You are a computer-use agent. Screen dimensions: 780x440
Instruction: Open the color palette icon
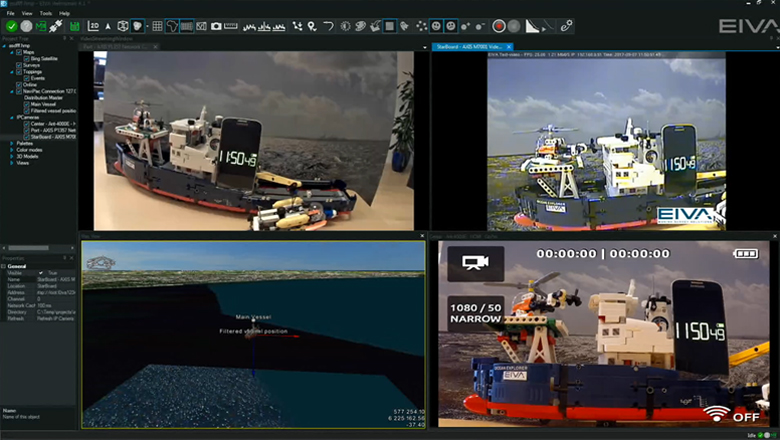(x=361, y=26)
